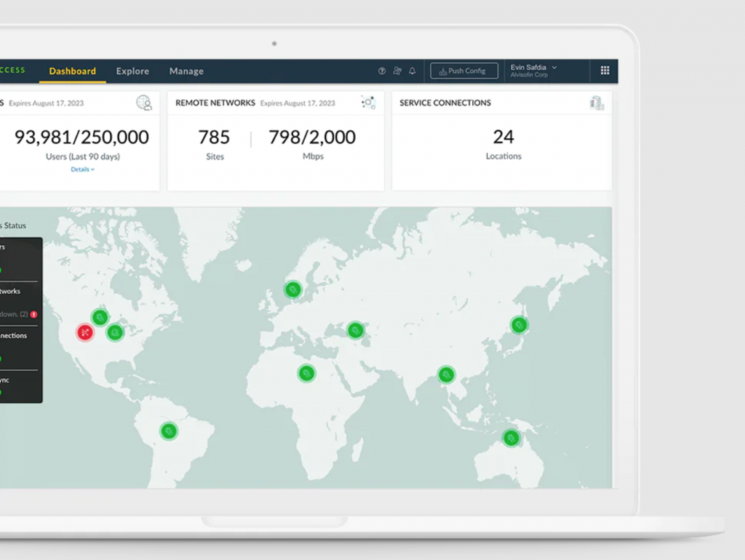Click the Service Connections building icon
This screenshot has width=745, height=560.
pos(597,103)
